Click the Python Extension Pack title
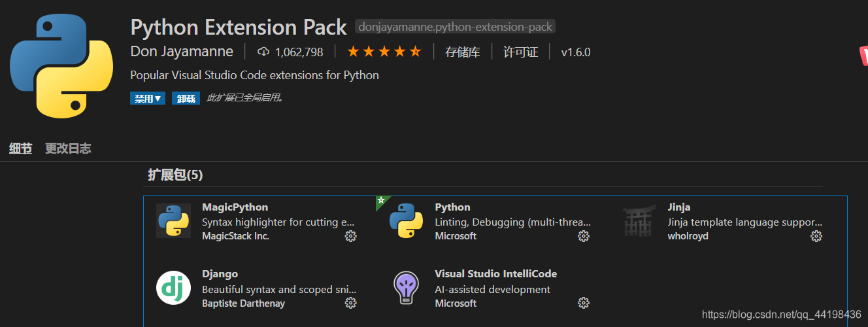 click(239, 27)
